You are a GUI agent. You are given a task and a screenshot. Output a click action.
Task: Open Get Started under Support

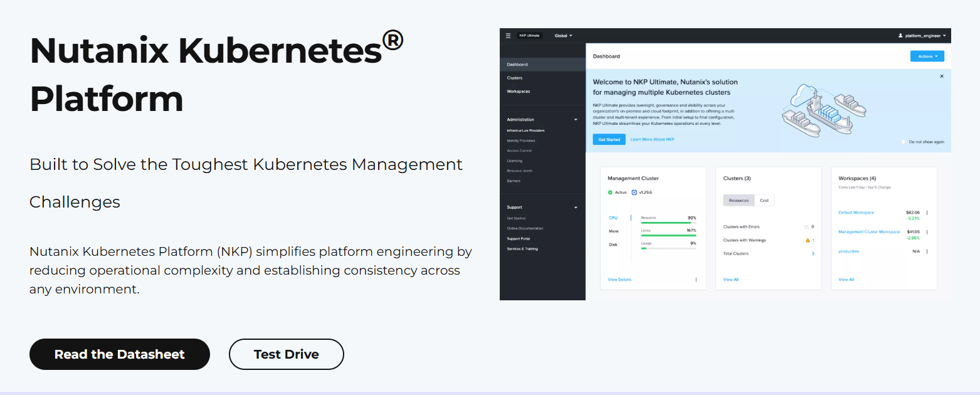(x=516, y=218)
